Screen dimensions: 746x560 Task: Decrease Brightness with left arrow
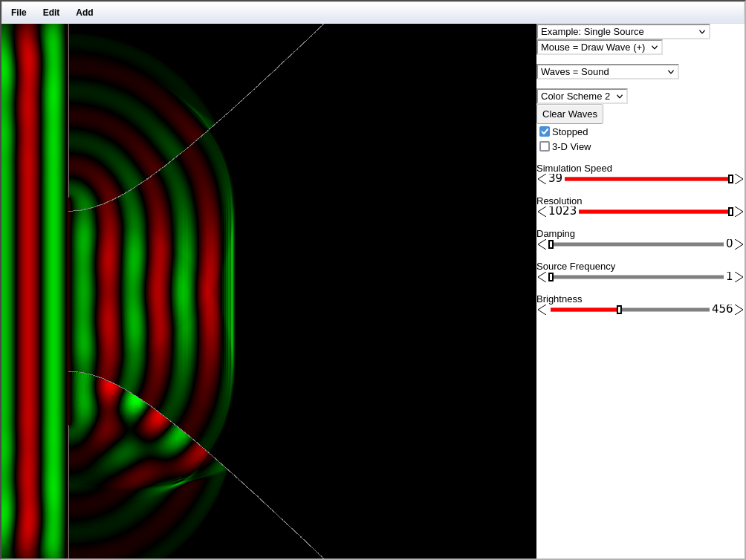[x=542, y=310]
